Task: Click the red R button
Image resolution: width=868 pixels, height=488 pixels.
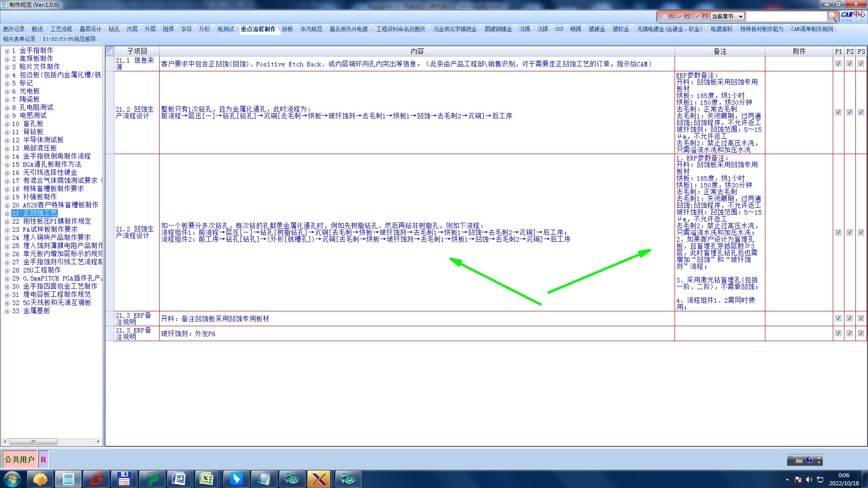Action: click(43, 460)
